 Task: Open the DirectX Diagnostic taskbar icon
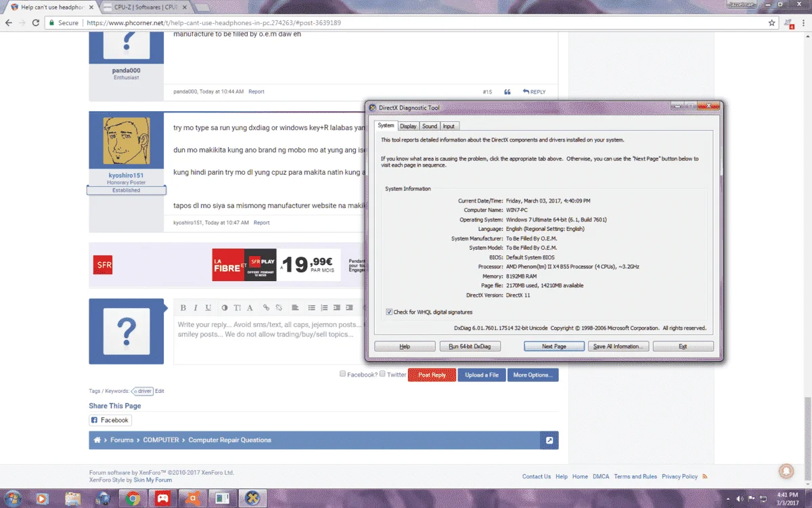click(x=252, y=499)
